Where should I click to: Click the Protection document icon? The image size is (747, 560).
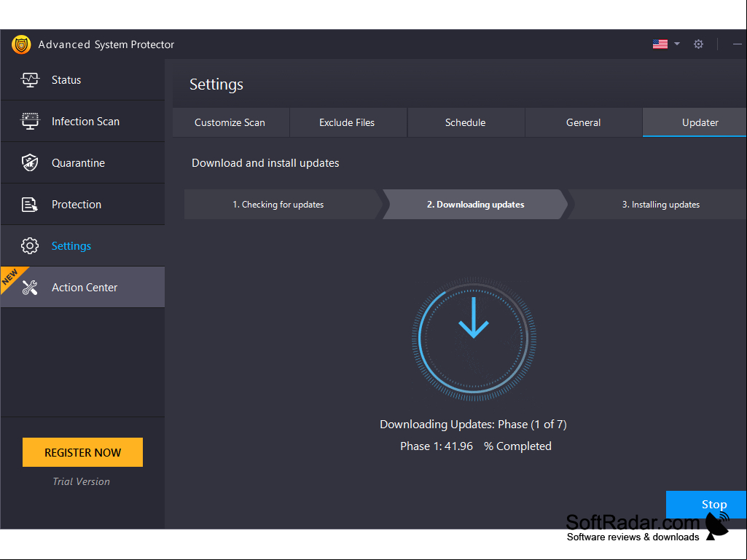click(30, 205)
